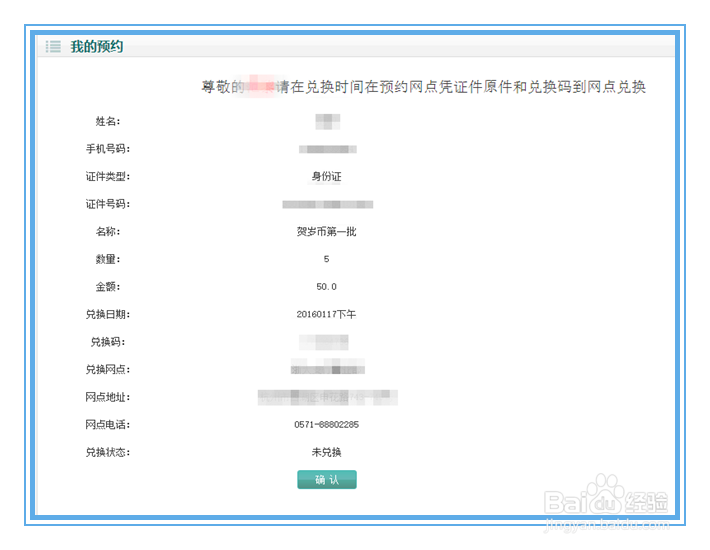The width and height of the screenshot is (710, 550).
Task: Click the list icon beside 我的预约
Action: click(53, 46)
